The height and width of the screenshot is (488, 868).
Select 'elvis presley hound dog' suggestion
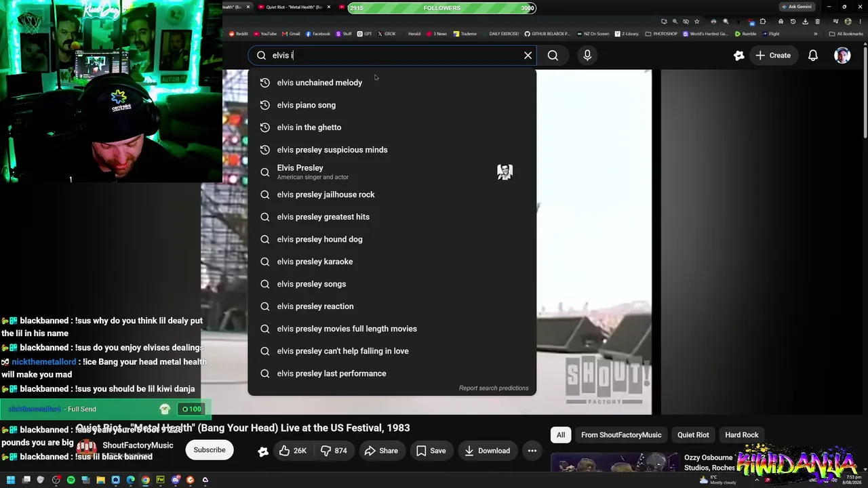click(x=392, y=239)
